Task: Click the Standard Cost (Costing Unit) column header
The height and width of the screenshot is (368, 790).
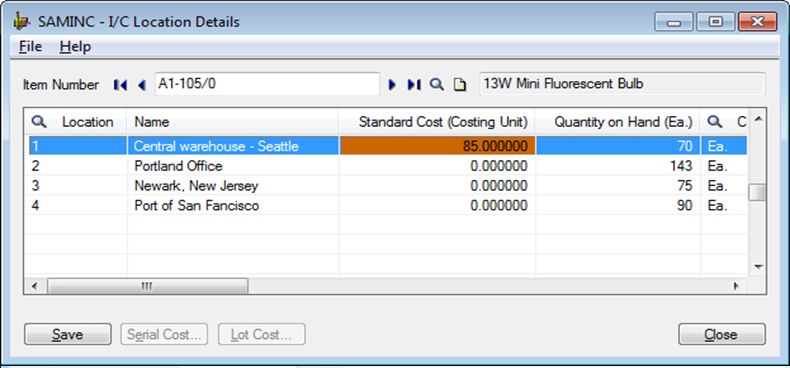Action: click(x=436, y=122)
